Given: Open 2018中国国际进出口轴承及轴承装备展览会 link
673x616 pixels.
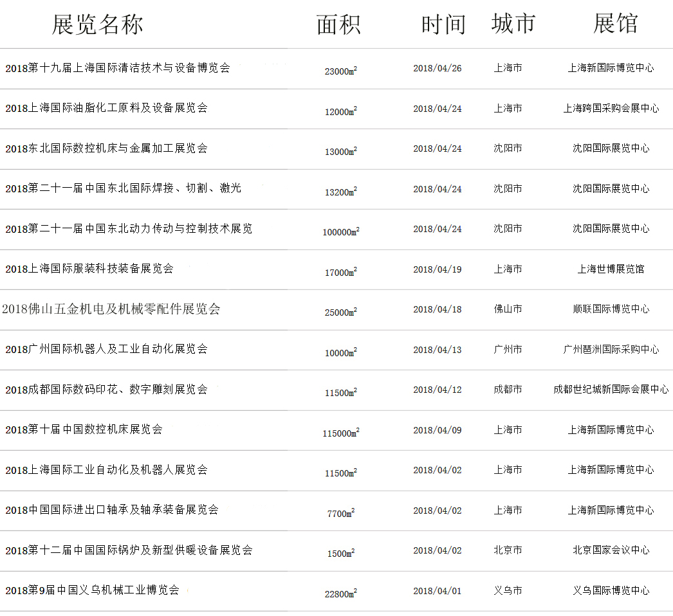Looking at the screenshot, I should 112,510.
